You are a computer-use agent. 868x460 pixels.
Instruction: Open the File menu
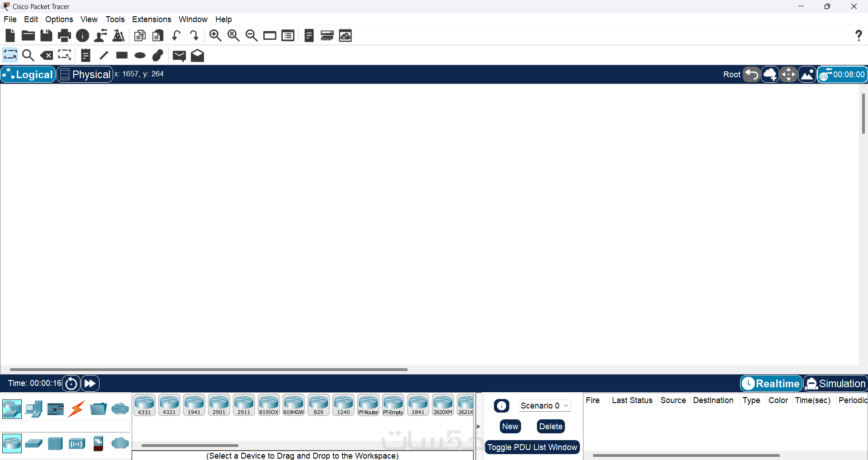tap(10, 19)
